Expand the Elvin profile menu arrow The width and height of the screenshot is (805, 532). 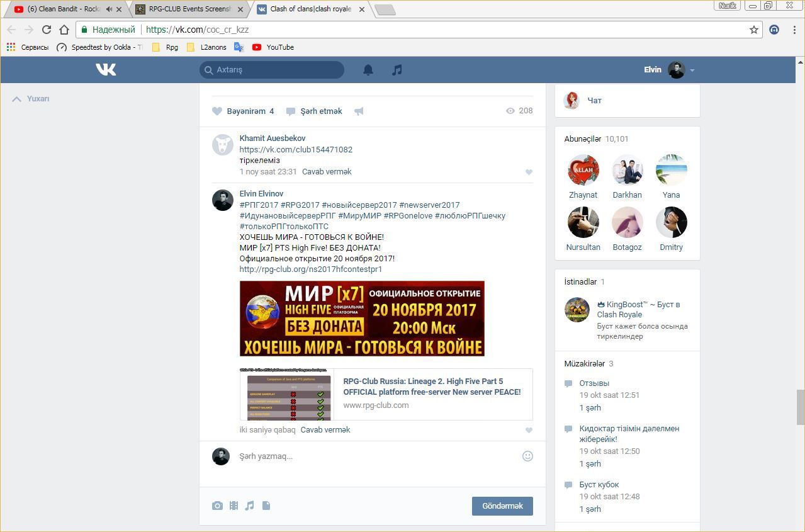(692, 71)
